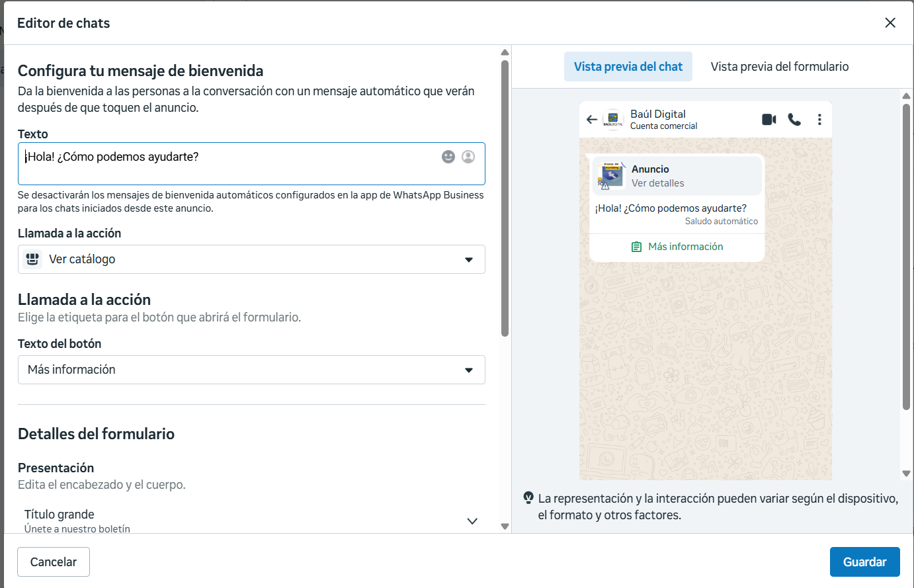Click the catalog storefront icon
Screen dimensions: 914x588
32,259
